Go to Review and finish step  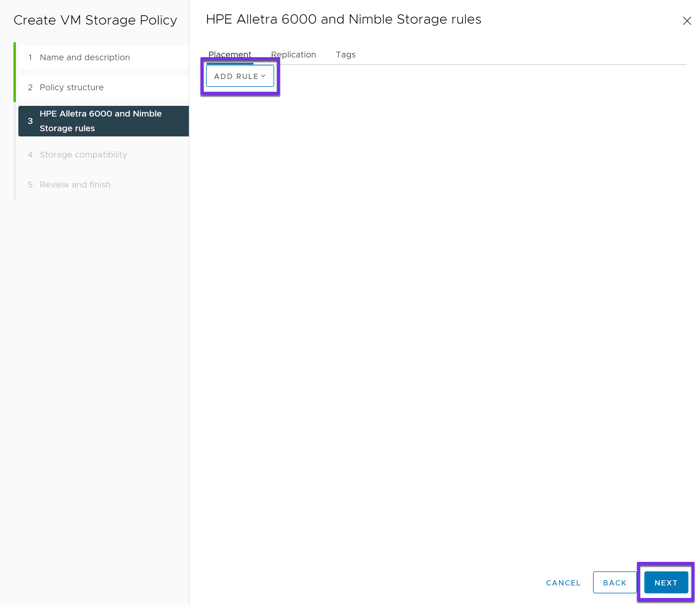click(75, 185)
